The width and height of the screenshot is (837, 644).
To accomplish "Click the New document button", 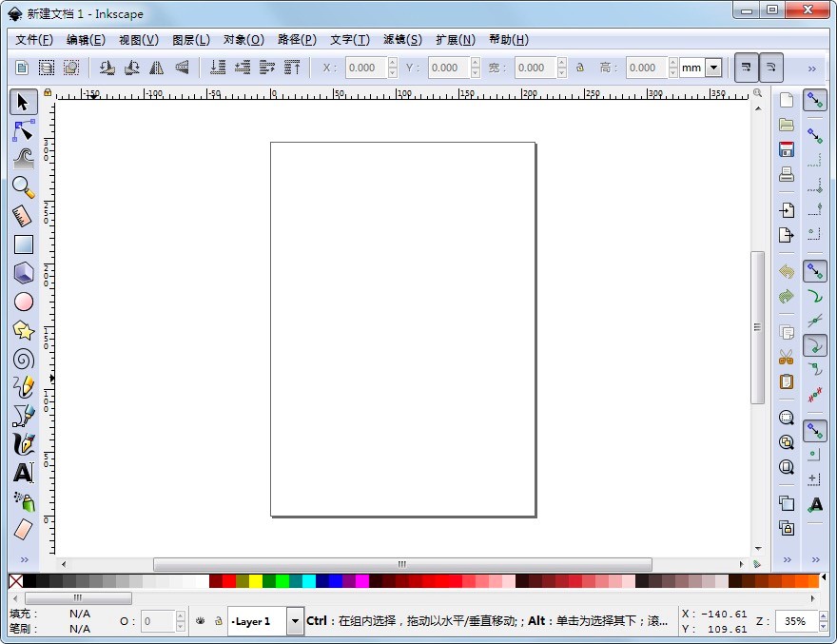I will (21, 68).
